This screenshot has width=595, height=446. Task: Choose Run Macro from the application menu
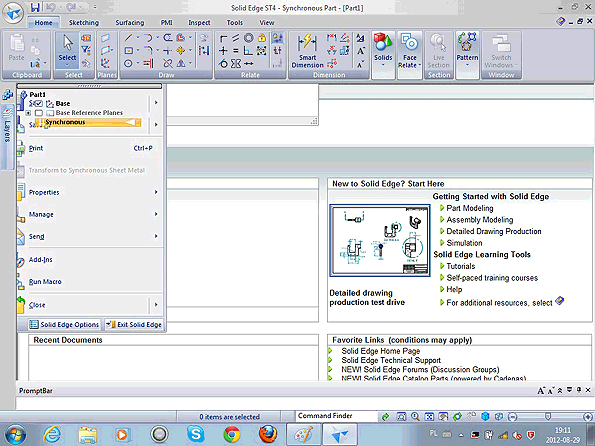(90, 282)
